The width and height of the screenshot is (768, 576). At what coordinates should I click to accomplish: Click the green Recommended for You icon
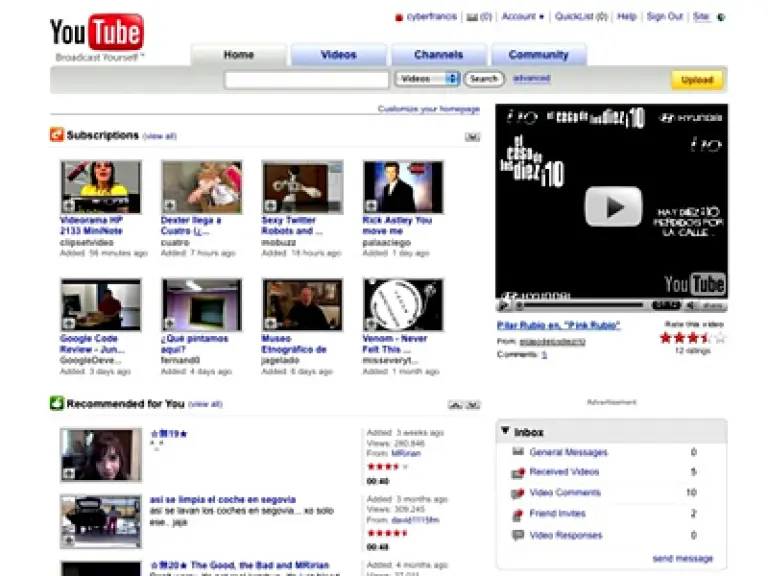click(x=57, y=404)
